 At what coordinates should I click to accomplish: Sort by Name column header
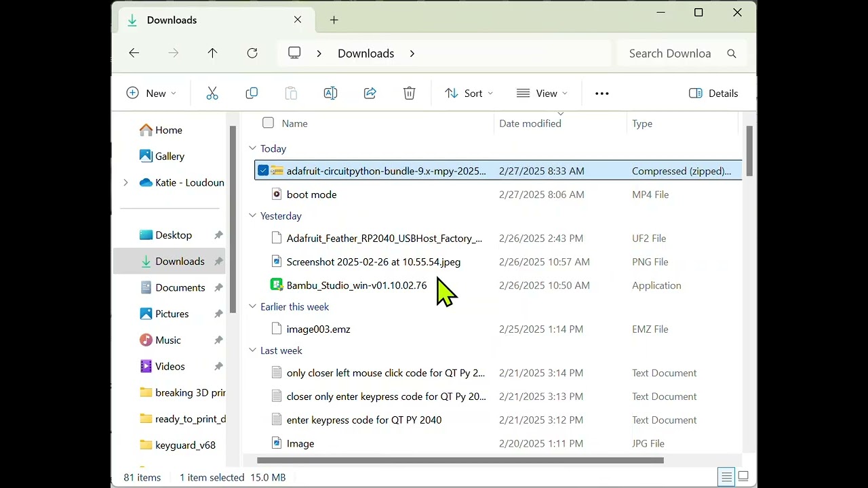pos(294,123)
